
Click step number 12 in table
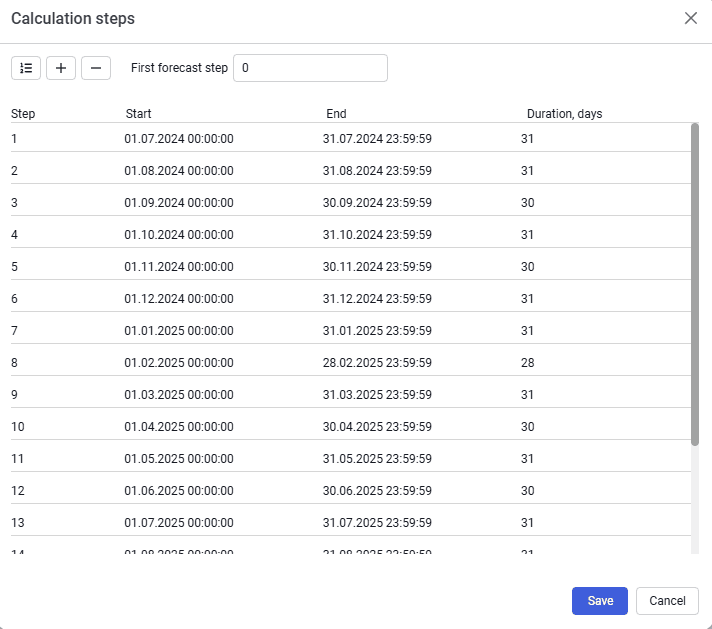(x=18, y=491)
